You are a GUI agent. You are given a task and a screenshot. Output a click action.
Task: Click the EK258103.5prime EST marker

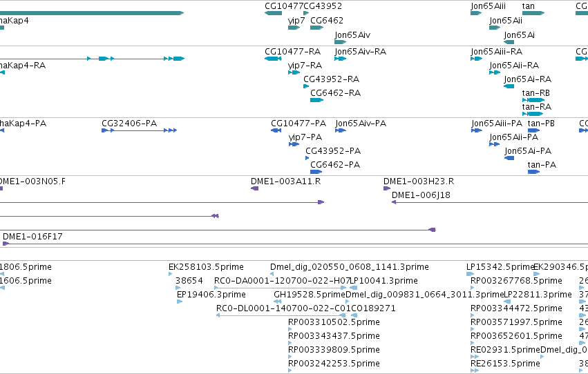coord(171,274)
